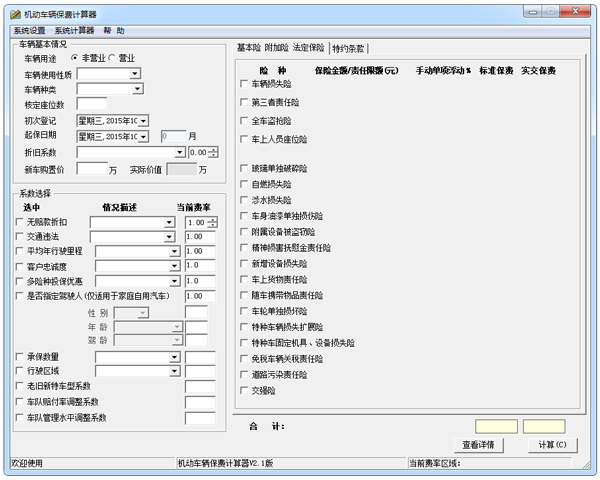Click the 无赔款折扣 rate spinner arrows
The width and height of the screenshot is (600, 480).
click(213, 222)
